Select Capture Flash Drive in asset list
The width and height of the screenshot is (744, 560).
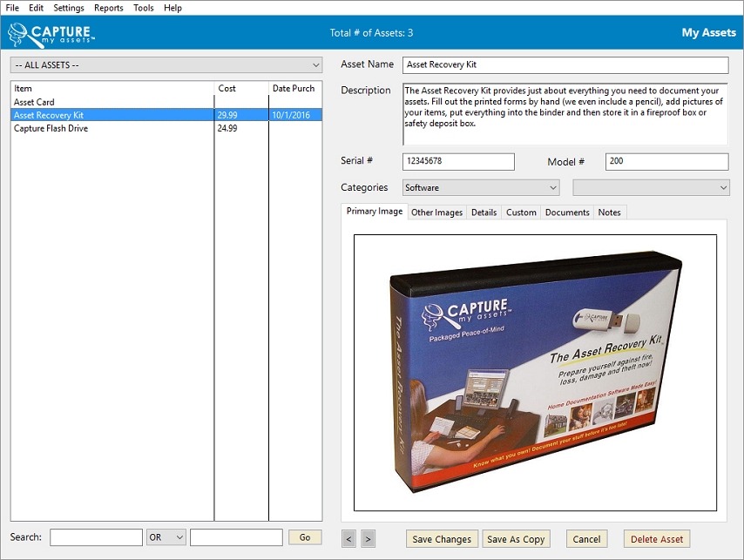51,128
